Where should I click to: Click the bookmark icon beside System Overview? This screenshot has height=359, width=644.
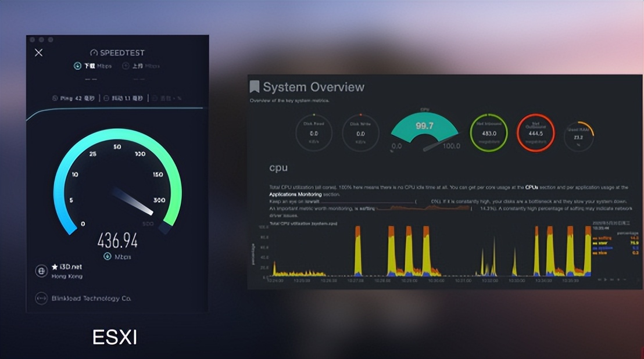(254, 87)
